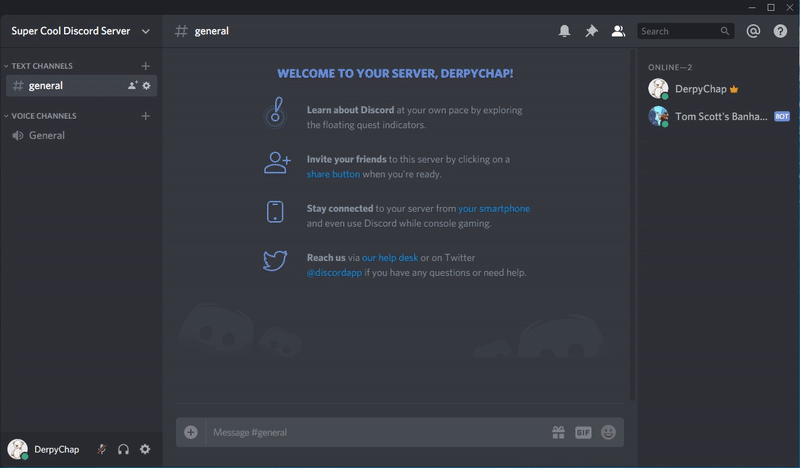Join the General voice channel
800x468 pixels.
(x=81, y=135)
